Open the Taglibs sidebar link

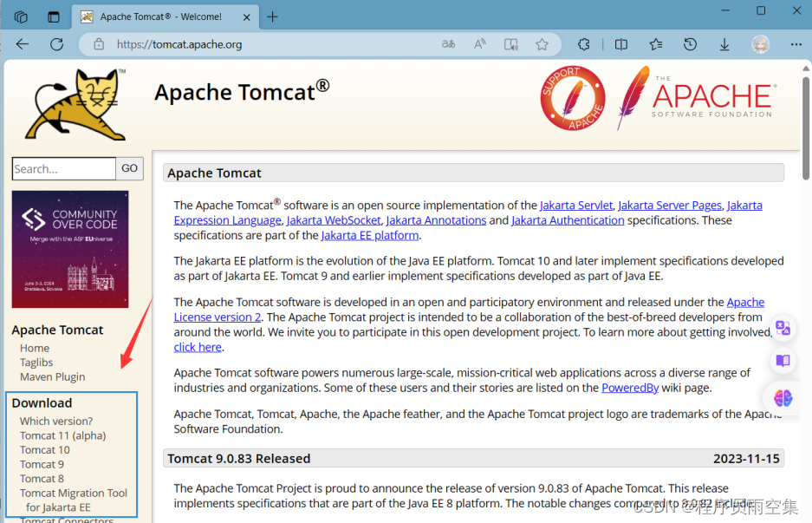pos(36,363)
